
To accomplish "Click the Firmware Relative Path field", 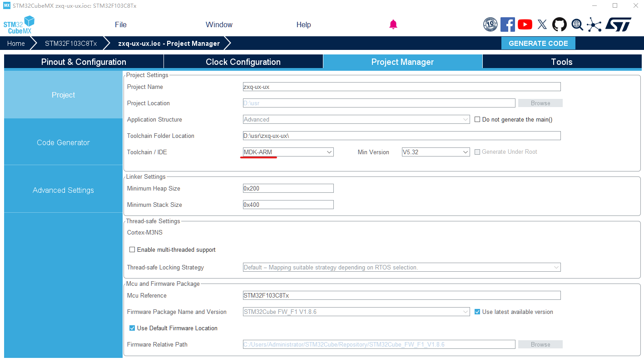I will (x=379, y=345).
